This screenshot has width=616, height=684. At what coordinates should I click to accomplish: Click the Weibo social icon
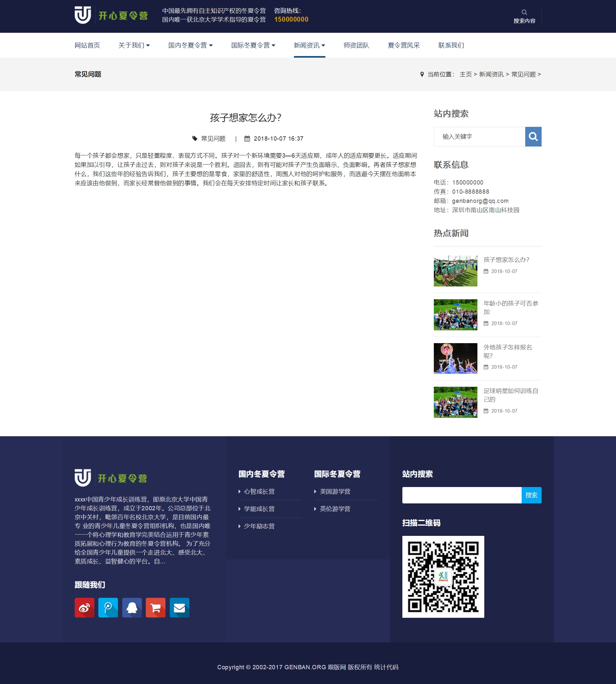point(84,608)
